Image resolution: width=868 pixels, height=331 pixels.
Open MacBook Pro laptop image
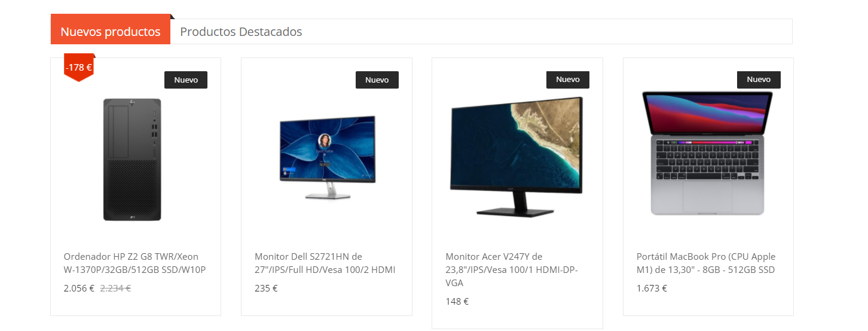[x=708, y=153]
